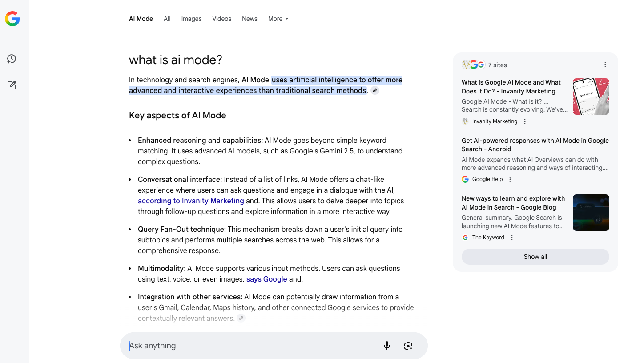Follow the 'according to Invanity Marketing' link
Image resolution: width=644 pixels, height=363 pixels.
[x=191, y=201]
